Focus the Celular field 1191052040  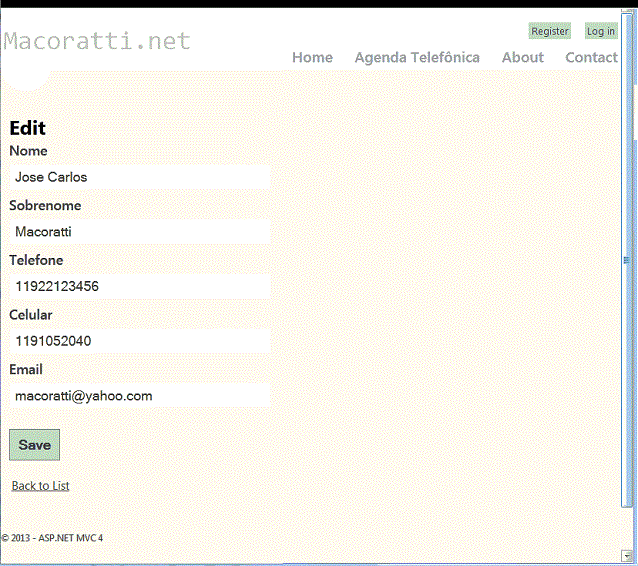pyautogui.click(x=140, y=341)
